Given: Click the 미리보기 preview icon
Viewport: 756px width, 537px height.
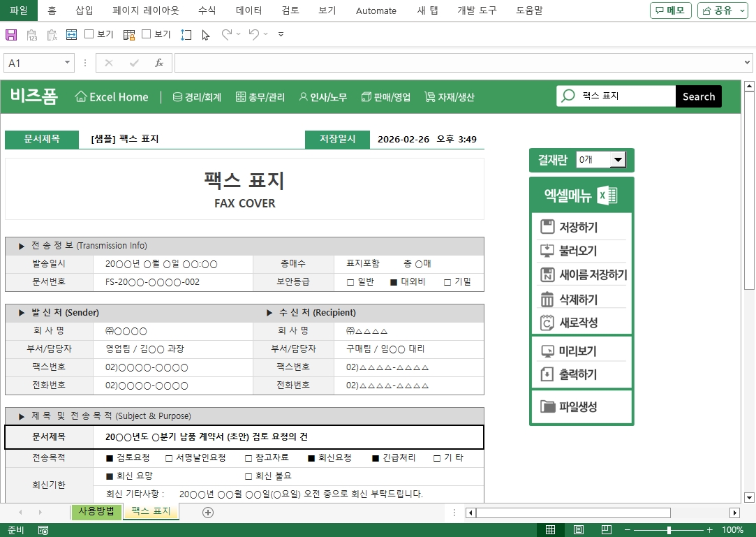Looking at the screenshot, I should pos(547,351).
